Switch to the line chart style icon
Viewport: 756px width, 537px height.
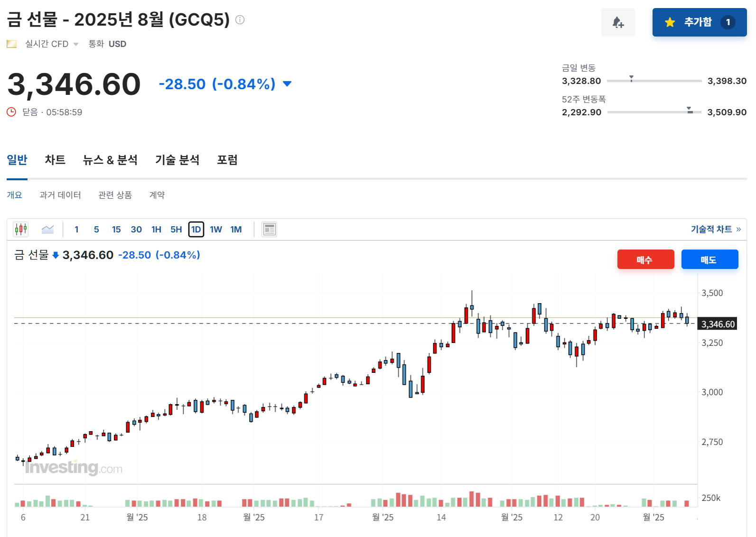[47, 229]
